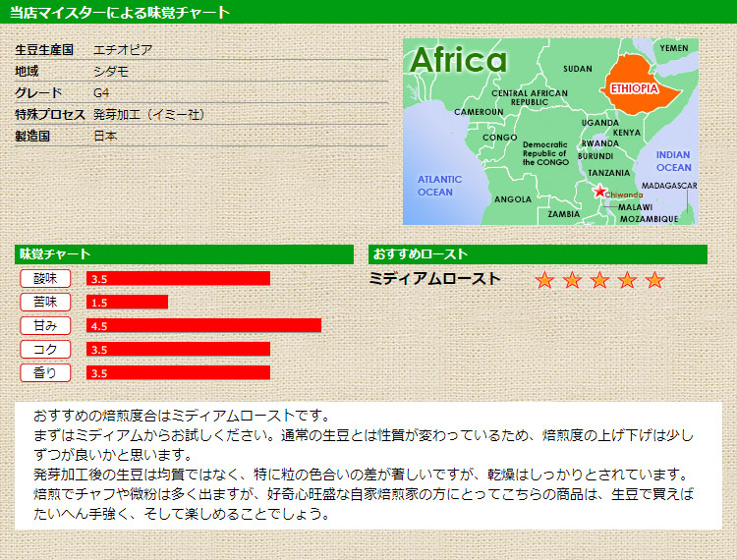Click the second orange rating star
Image resolution: width=737 pixels, height=560 pixels.
573,281
